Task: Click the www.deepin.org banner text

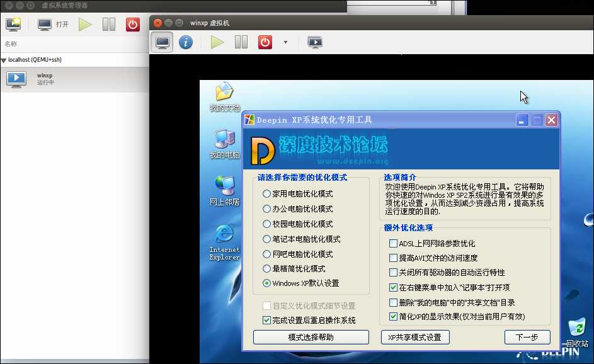Action: pyautogui.click(x=353, y=162)
